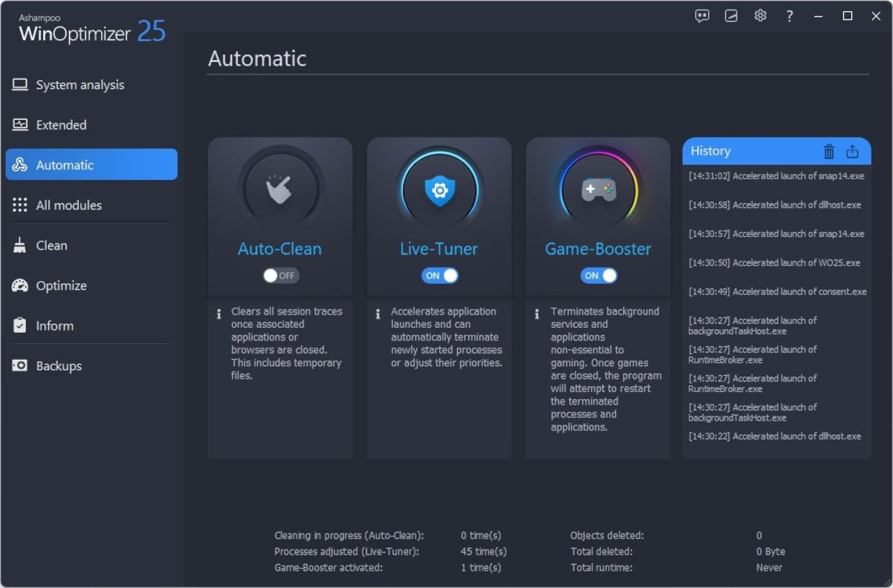Open settings gear in title bar
The image size is (893, 588).
pyautogui.click(x=760, y=16)
